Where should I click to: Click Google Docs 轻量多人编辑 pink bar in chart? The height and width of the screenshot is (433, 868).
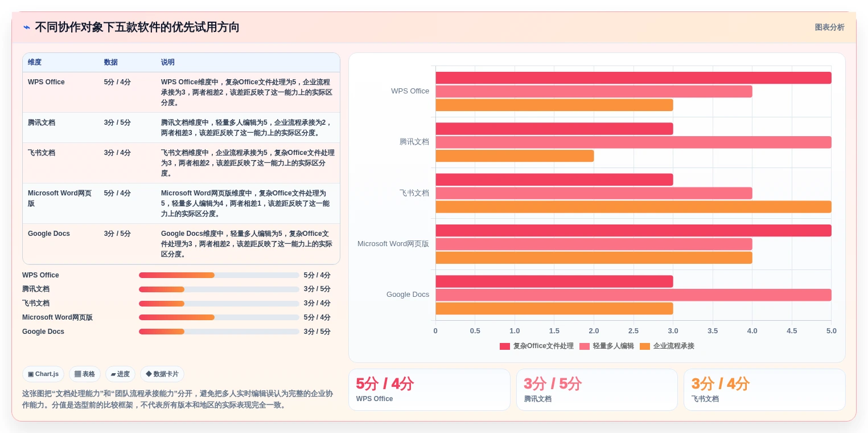633,295
